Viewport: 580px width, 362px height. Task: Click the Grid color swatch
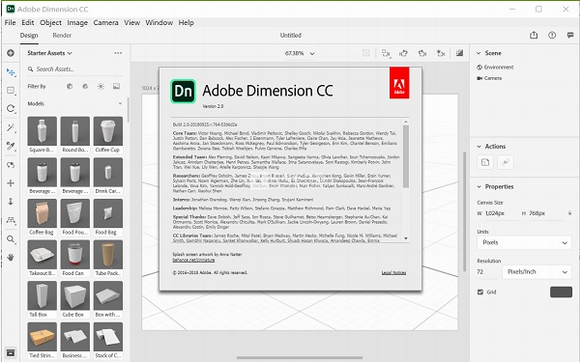[561, 292]
